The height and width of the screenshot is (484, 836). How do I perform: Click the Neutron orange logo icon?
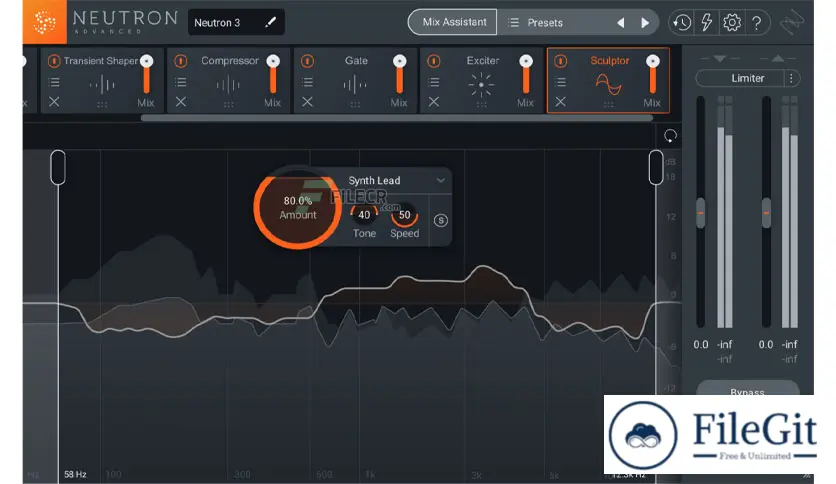point(44,22)
